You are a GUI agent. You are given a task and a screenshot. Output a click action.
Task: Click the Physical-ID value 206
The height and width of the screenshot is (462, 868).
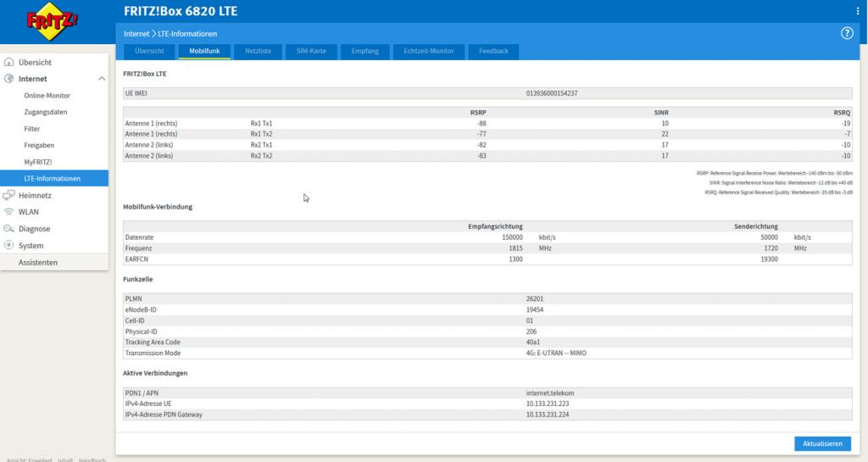click(x=531, y=331)
